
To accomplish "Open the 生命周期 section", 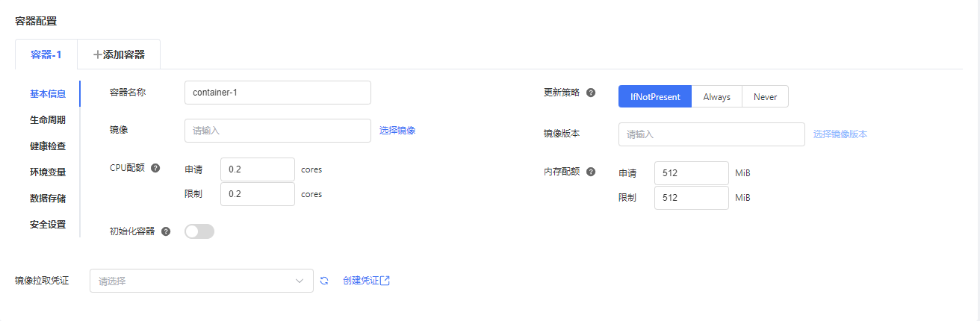I will click(48, 119).
